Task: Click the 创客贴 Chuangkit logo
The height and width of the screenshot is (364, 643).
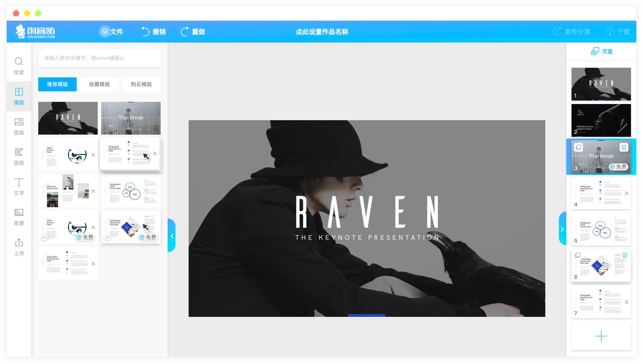Action: (35, 31)
